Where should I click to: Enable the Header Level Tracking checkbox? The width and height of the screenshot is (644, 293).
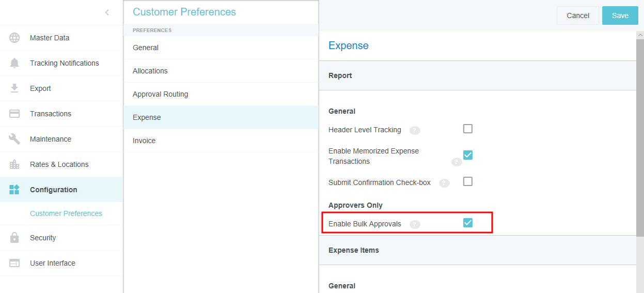[468, 129]
